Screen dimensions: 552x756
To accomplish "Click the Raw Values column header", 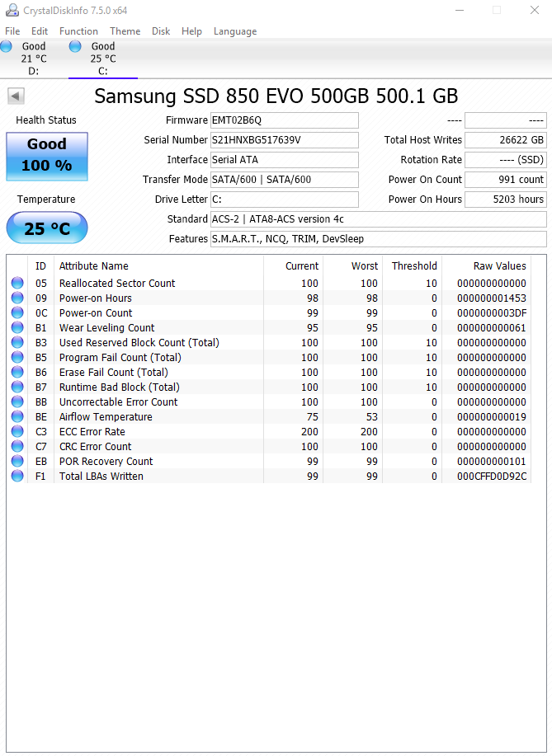I will click(x=486, y=266).
